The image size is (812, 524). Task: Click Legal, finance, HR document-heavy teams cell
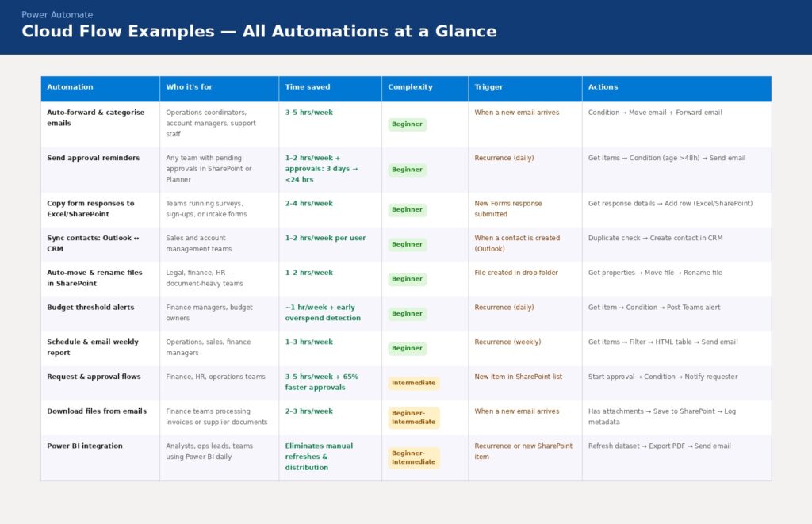pos(205,278)
